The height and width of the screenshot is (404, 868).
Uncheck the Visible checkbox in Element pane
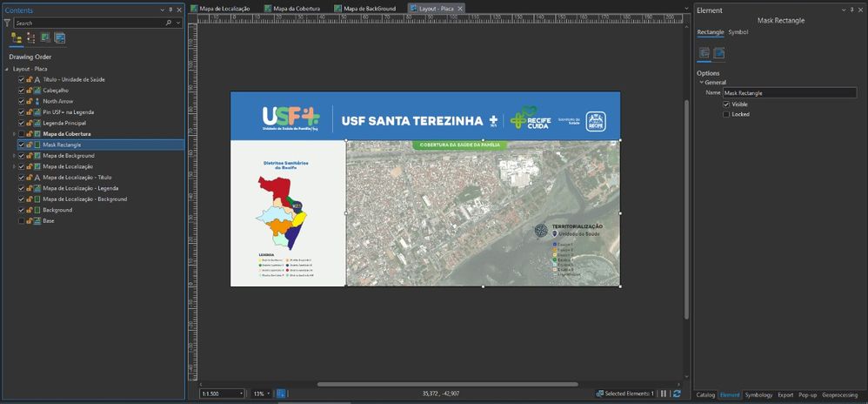(726, 104)
